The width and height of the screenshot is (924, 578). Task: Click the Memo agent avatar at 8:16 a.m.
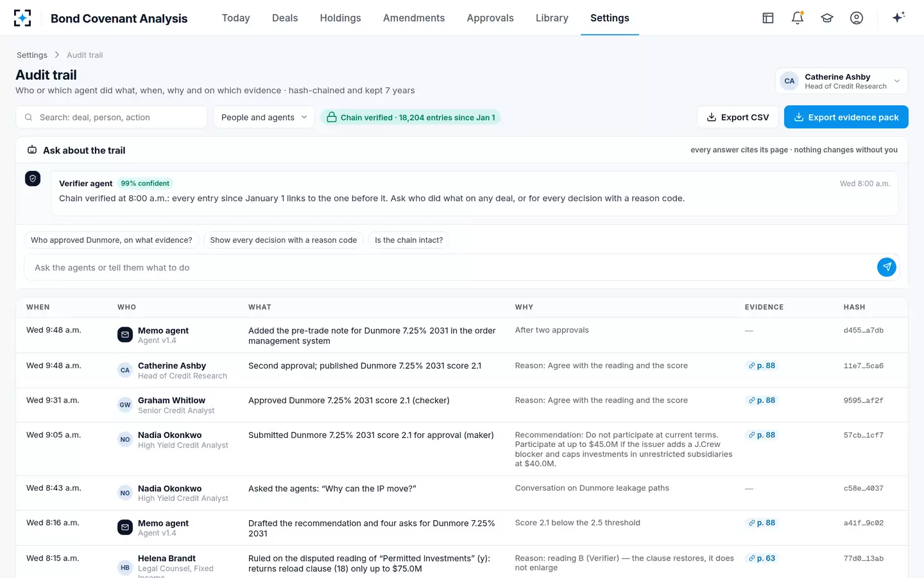tap(125, 527)
